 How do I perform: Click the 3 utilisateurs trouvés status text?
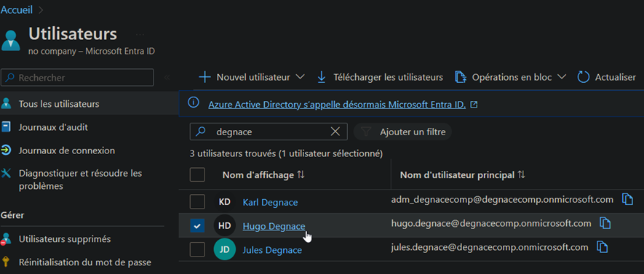[286, 154]
